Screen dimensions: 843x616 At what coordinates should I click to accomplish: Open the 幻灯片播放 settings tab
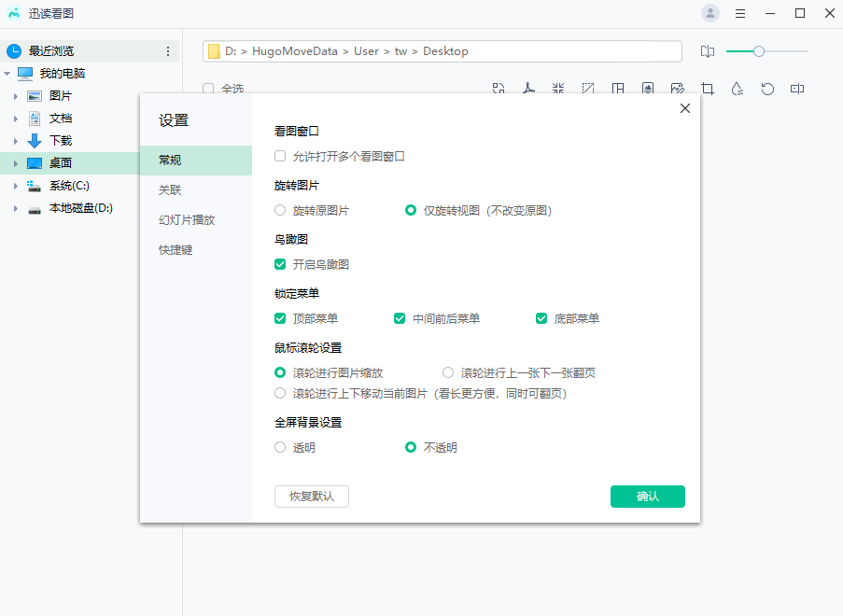point(196,220)
